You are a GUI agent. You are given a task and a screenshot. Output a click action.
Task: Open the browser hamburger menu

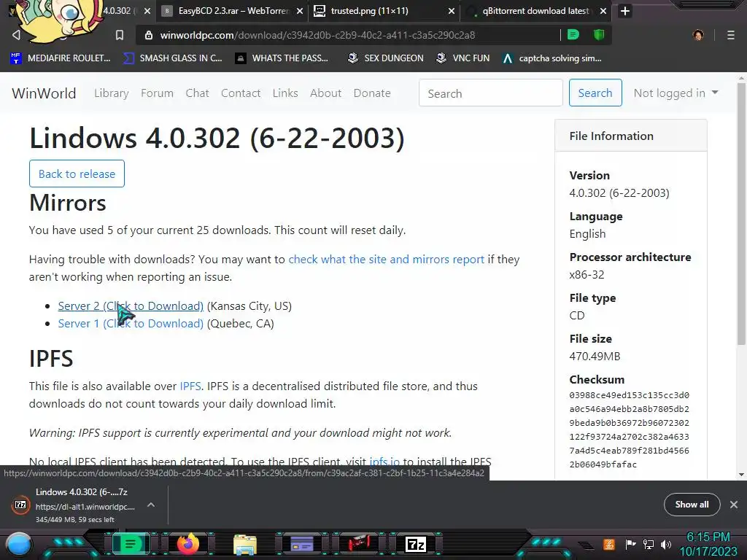731,35
